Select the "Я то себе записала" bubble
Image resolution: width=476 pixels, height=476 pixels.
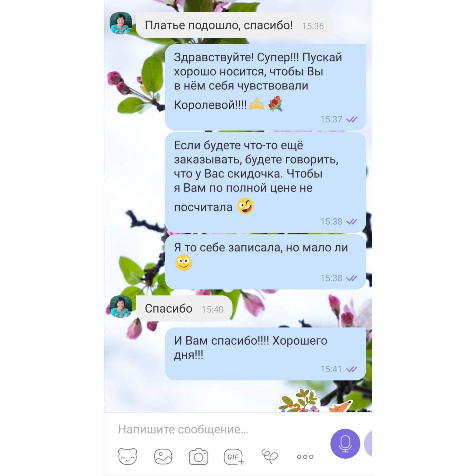tap(265, 262)
